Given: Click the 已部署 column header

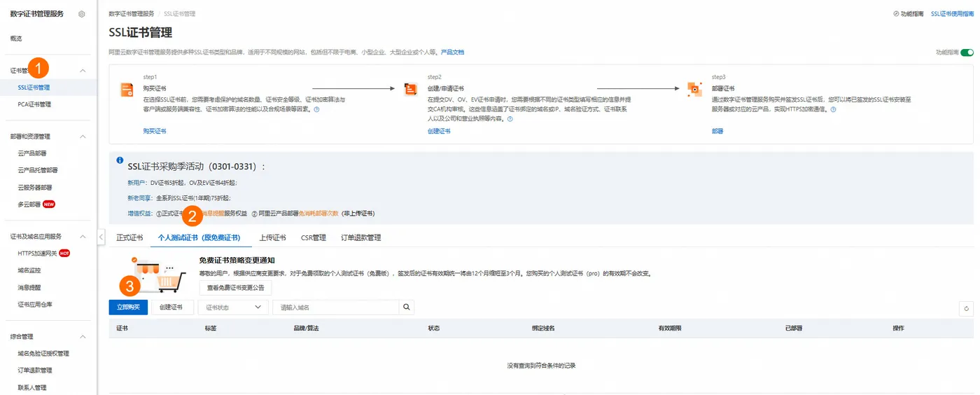Looking at the screenshot, I should (x=794, y=328).
